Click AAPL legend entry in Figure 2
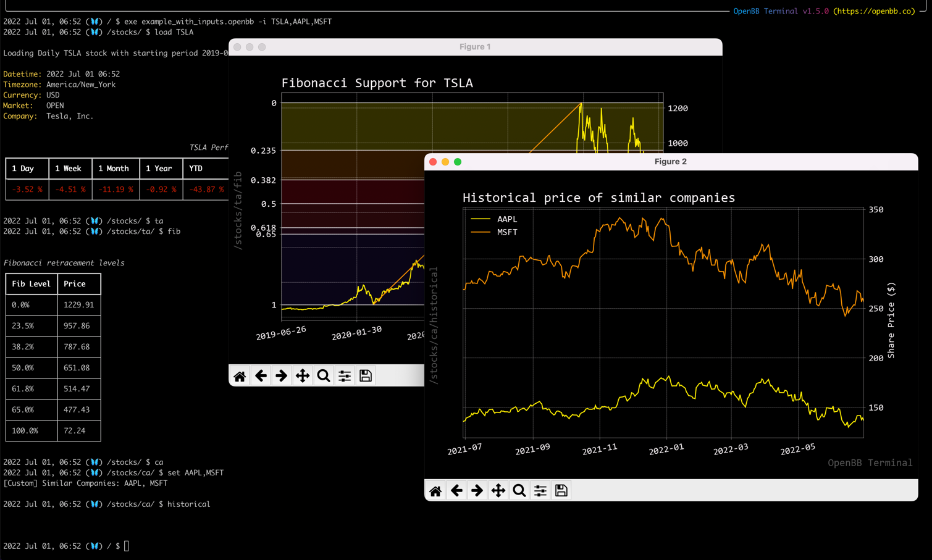Image resolution: width=932 pixels, height=560 pixels. 494,219
